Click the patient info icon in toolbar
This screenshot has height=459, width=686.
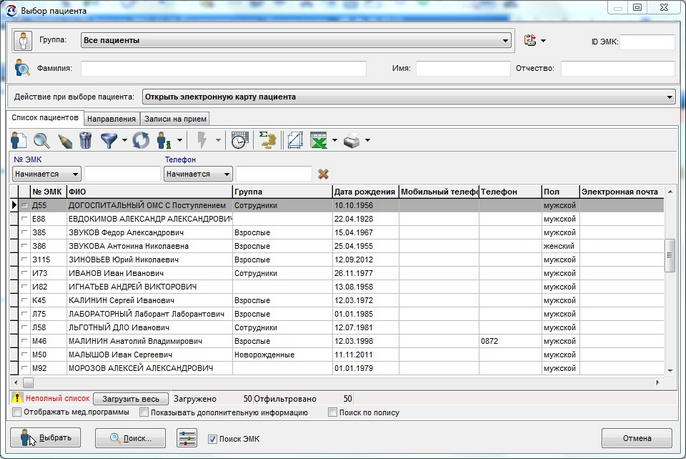pos(164,140)
